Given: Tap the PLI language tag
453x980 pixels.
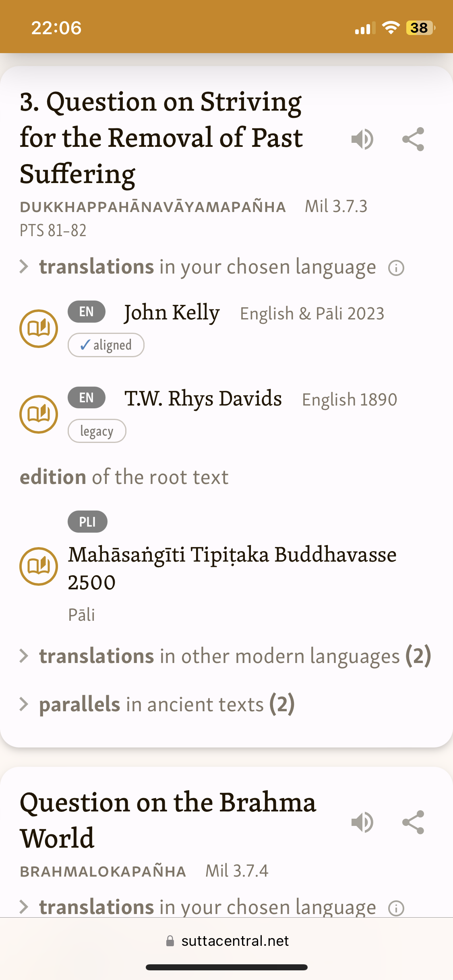Looking at the screenshot, I should coord(87,522).
